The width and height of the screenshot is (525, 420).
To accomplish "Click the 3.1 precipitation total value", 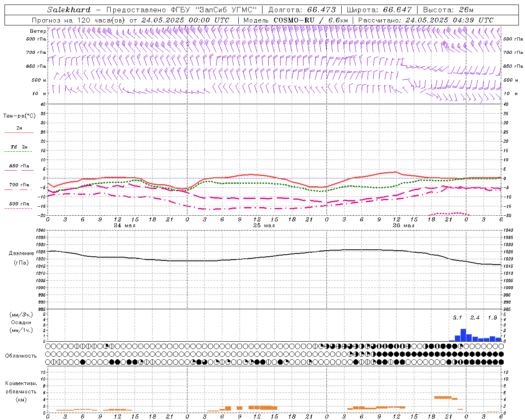I will pos(457,317).
